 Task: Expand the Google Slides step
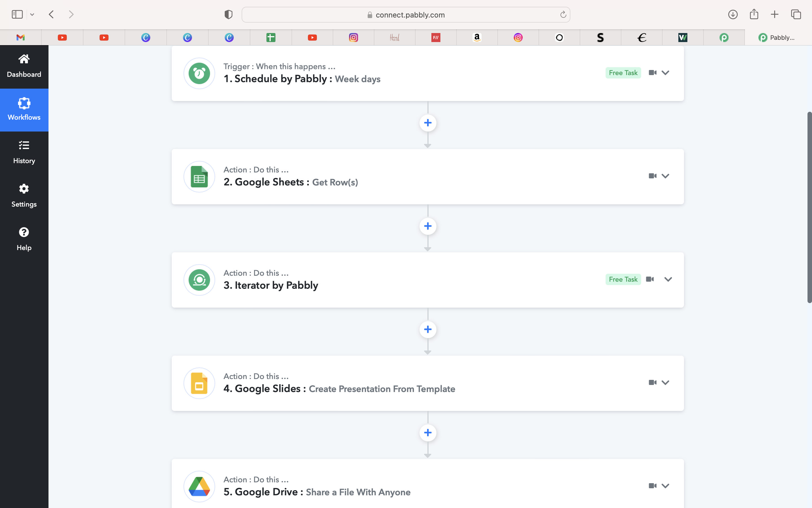coord(665,383)
